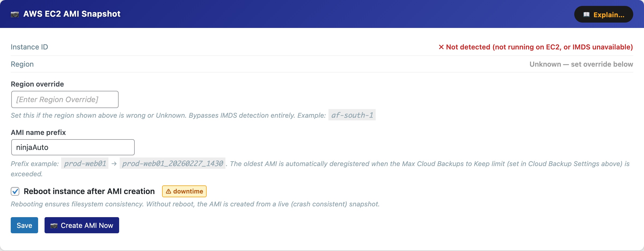Viewport: 644px width, 251px height.
Task: Click the prod-web01 prefix example code
Action: (x=85, y=163)
